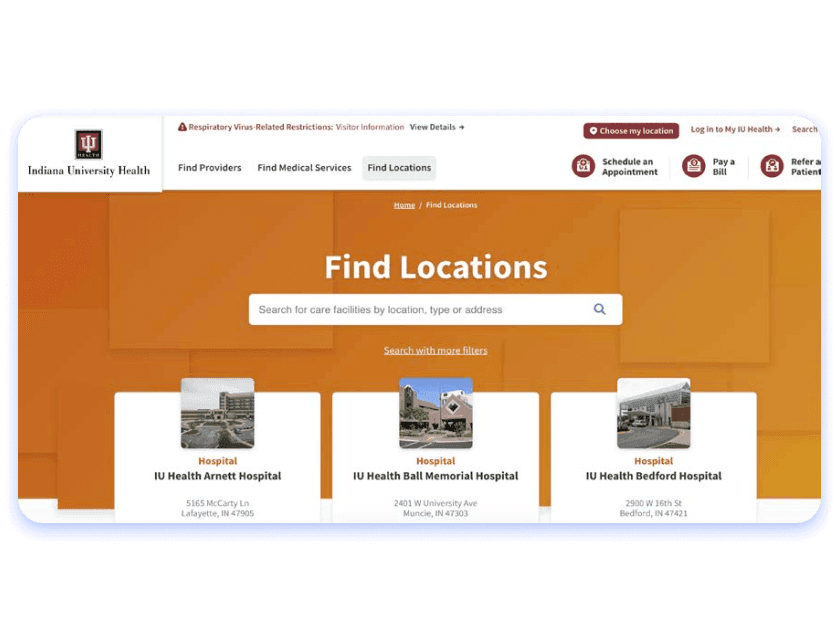Click the magnifying glass in the search bar
Screen dimensions: 839x638
pyautogui.click(x=599, y=309)
